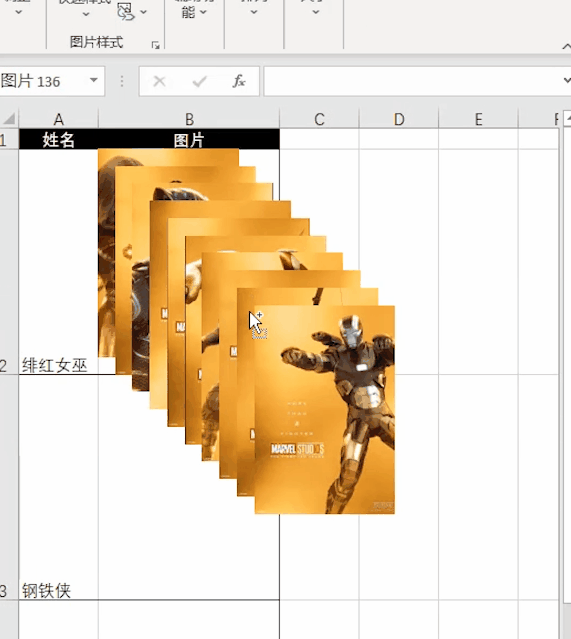The height and width of the screenshot is (639, 571).
Task: Click the Insert Function fx icon
Action: tap(239, 81)
